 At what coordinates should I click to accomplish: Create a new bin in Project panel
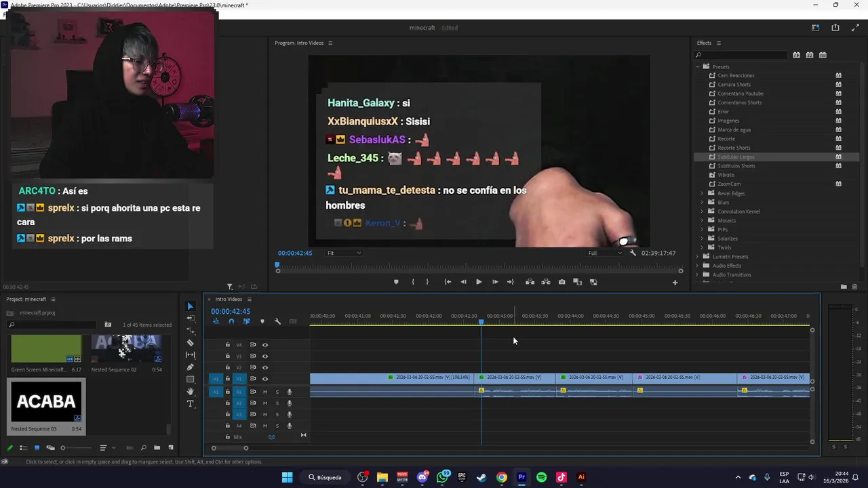157,447
